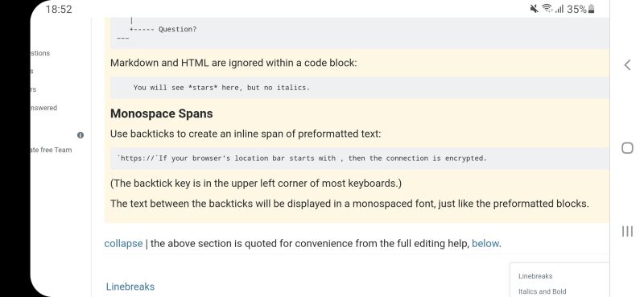Click the 'Use backticks to create' sentence

click(246, 134)
